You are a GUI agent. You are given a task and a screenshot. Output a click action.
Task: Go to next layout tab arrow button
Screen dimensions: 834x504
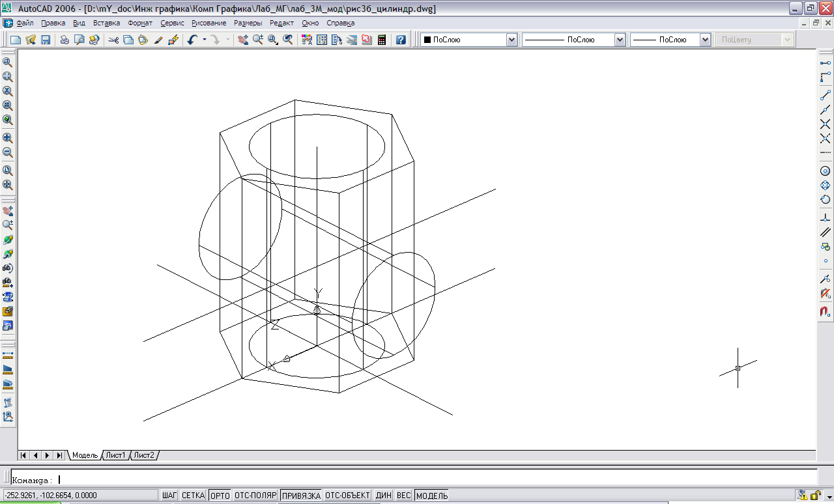coord(48,455)
